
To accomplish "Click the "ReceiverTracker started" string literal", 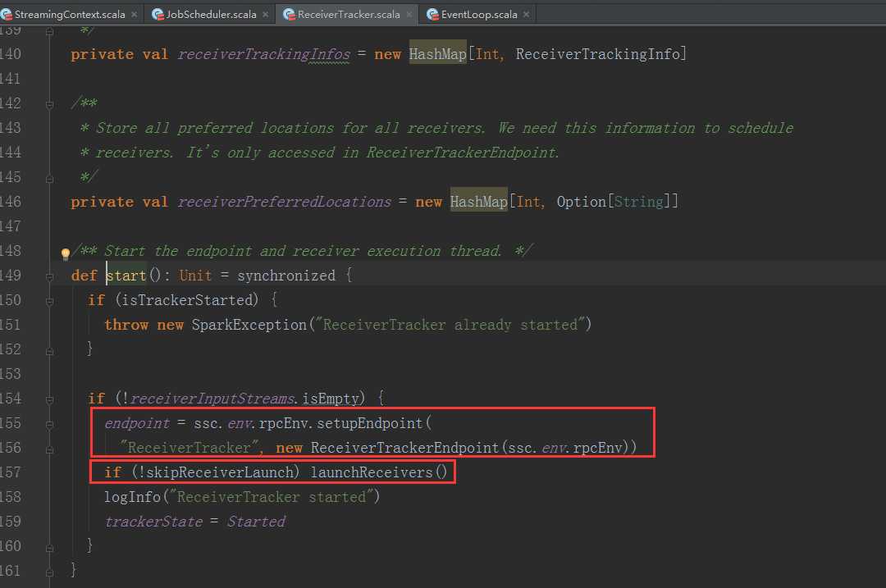I will point(272,497).
